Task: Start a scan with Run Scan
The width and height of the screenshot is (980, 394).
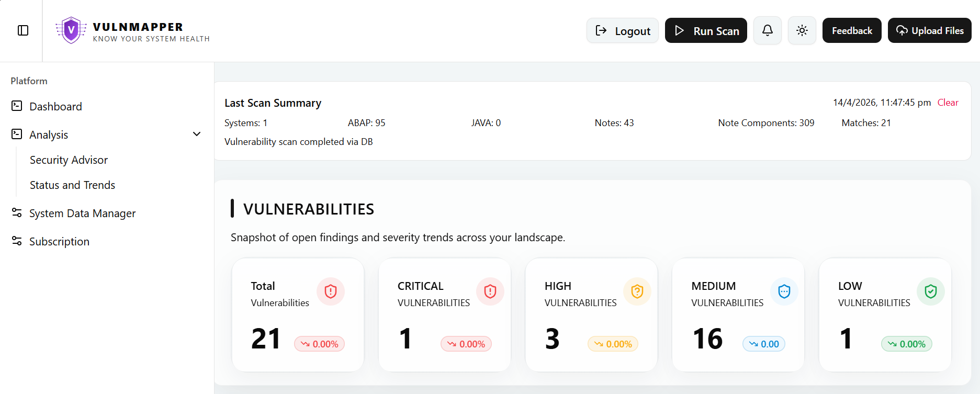Action: [x=706, y=30]
